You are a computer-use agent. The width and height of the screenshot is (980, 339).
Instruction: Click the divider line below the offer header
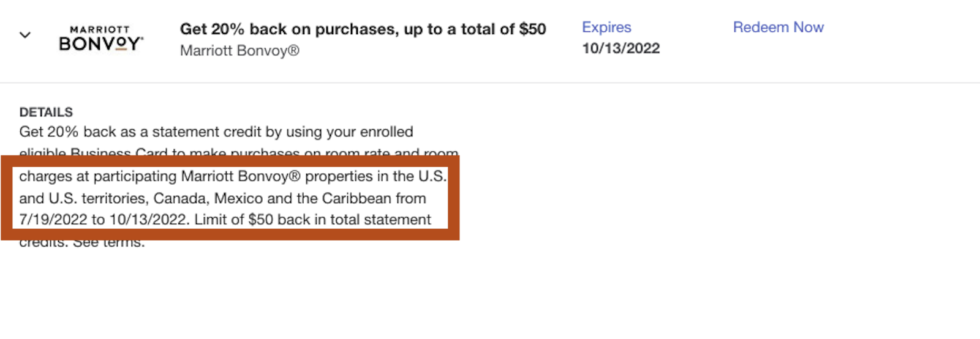pyautogui.click(x=490, y=83)
